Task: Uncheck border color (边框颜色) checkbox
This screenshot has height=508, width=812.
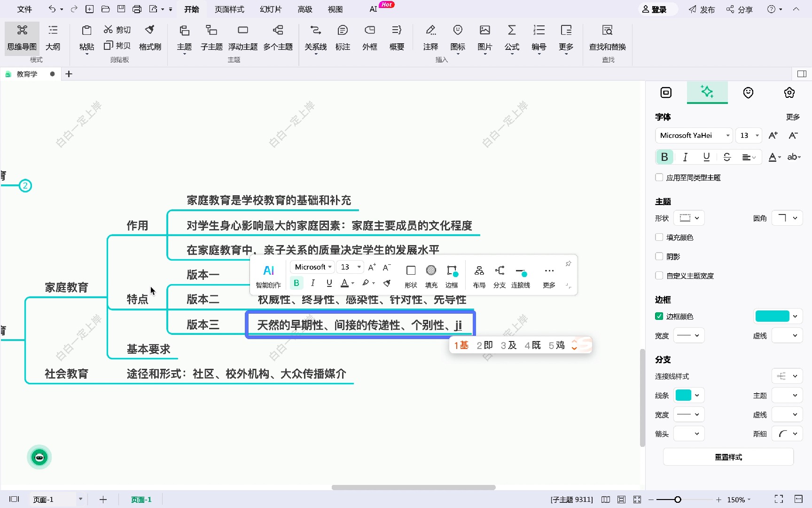Action: pyautogui.click(x=659, y=316)
